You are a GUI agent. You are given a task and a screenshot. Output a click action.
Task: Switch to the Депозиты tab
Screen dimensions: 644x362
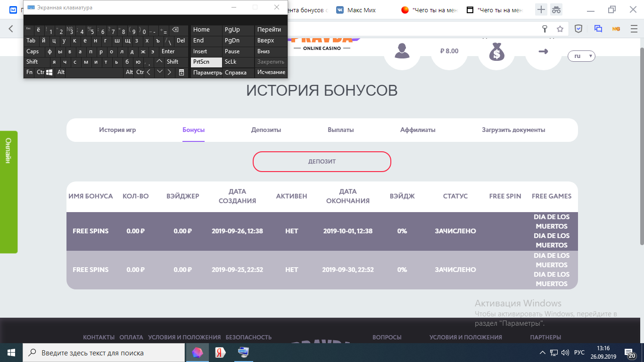point(266,130)
